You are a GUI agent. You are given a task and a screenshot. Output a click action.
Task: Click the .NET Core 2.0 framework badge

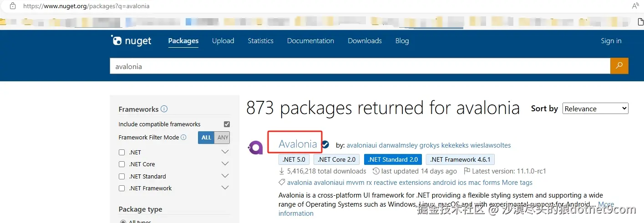coord(337,159)
